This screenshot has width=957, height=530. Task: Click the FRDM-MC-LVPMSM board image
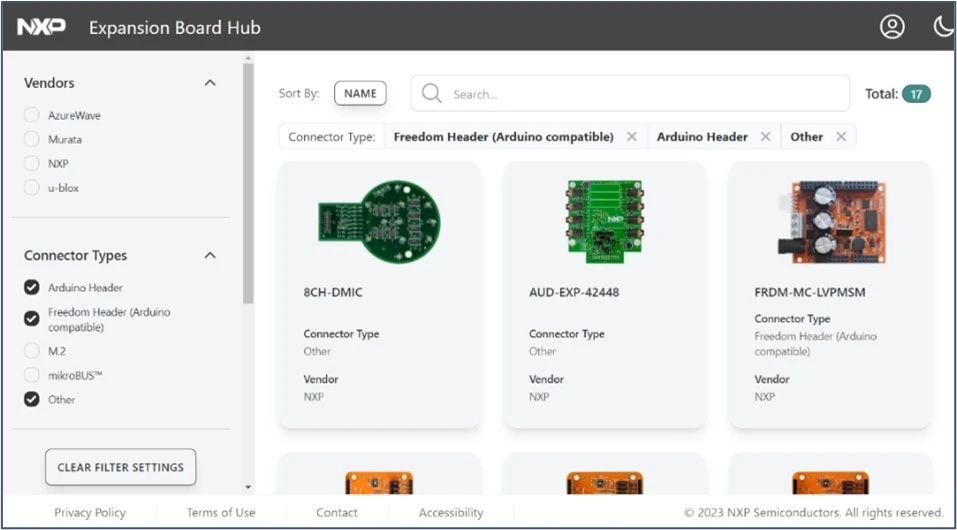(x=831, y=222)
